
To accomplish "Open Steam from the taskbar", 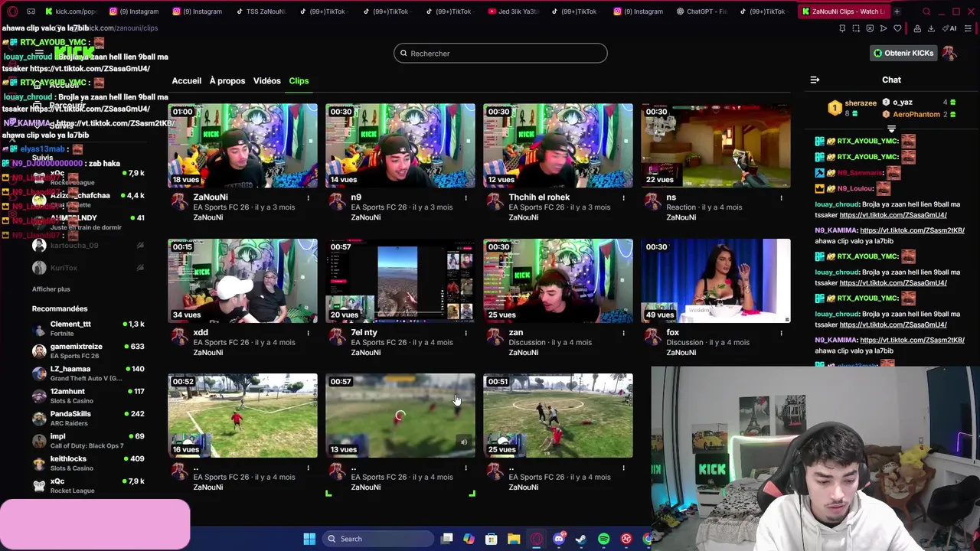I will [581, 539].
